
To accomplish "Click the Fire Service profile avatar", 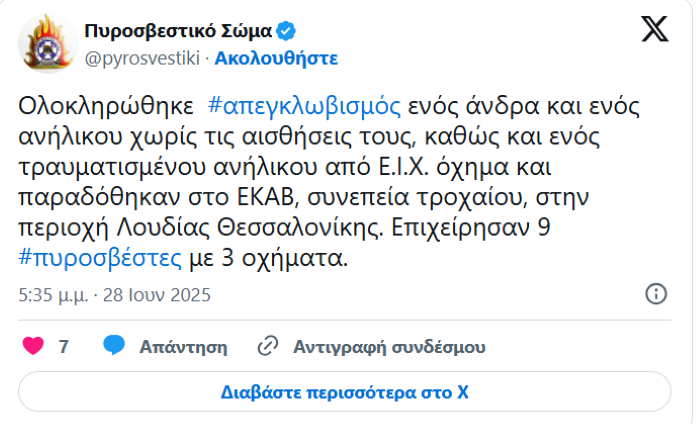I will pyautogui.click(x=44, y=42).
